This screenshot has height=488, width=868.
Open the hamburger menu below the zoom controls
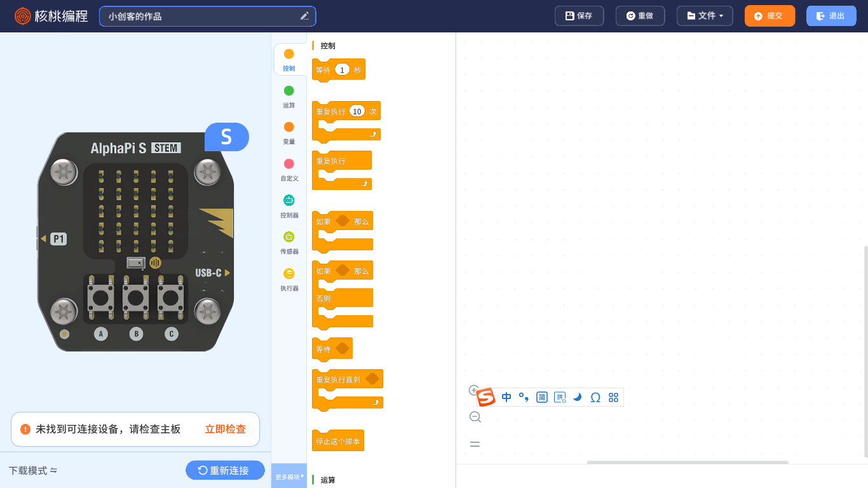click(475, 444)
